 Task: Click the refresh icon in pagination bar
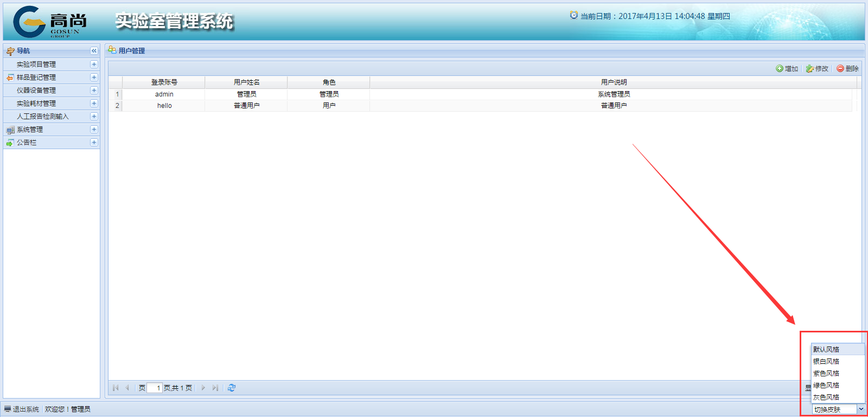click(232, 388)
